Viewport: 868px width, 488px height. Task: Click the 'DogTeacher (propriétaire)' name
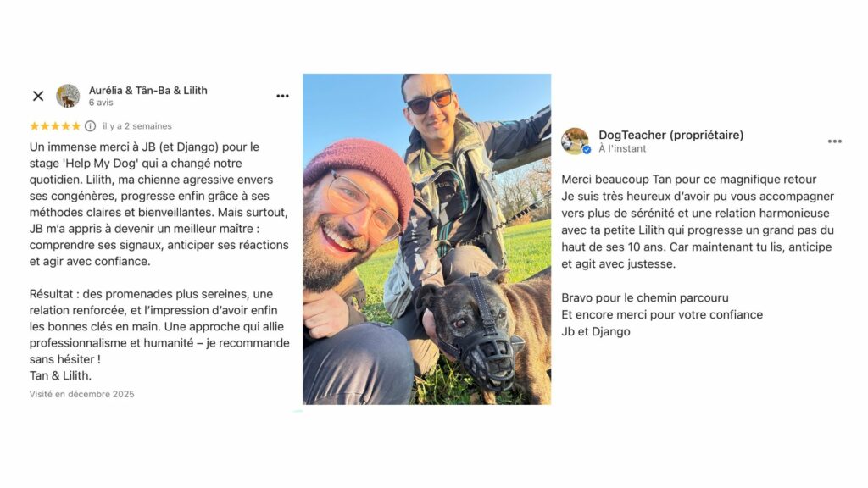pos(670,135)
